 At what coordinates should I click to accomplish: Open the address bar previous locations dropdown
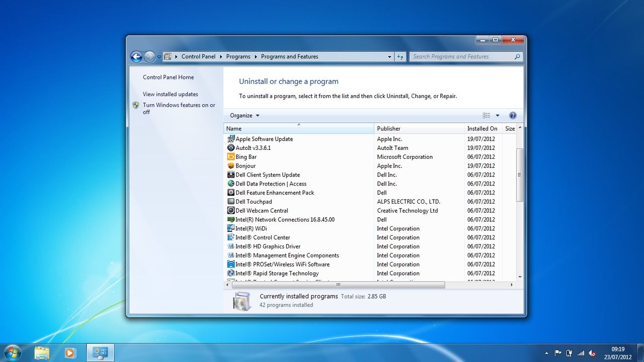389,57
